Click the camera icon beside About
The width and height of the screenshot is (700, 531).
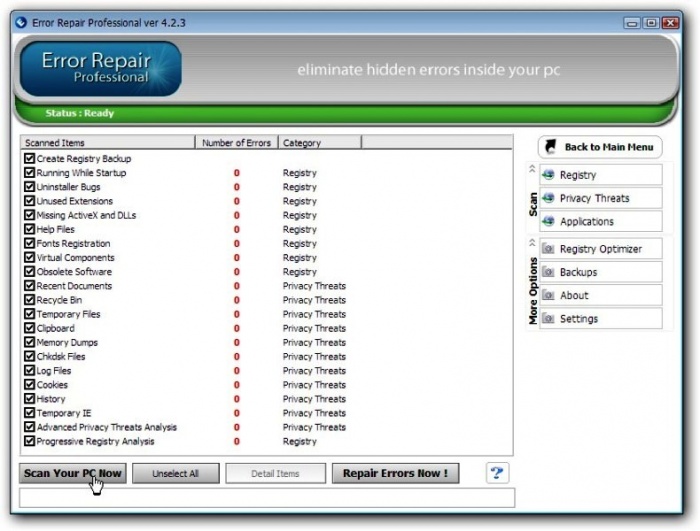click(x=548, y=295)
